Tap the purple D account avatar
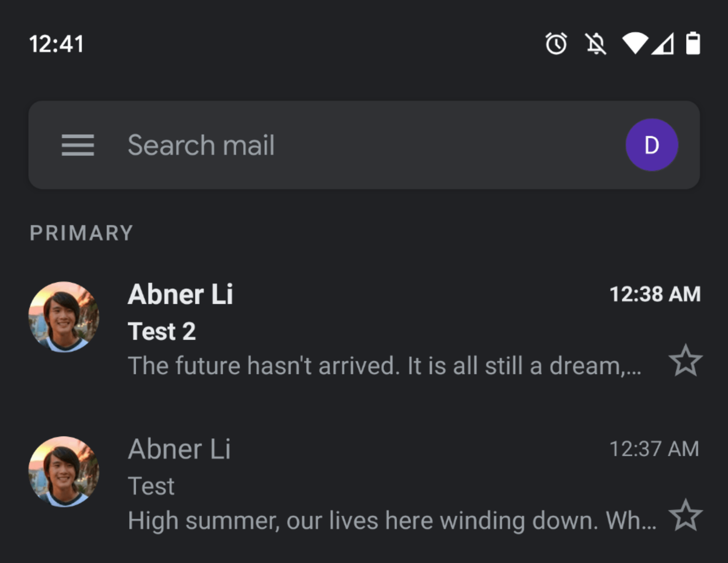Screen dimensions: 728x563 652,145
